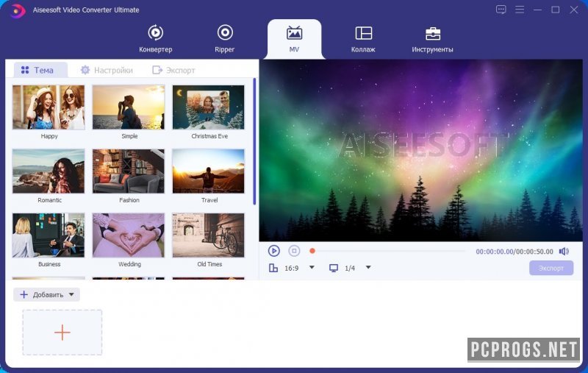Expand the 1/4 preview quality dropdown
The height and width of the screenshot is (373, 588).
coord(368,268)
